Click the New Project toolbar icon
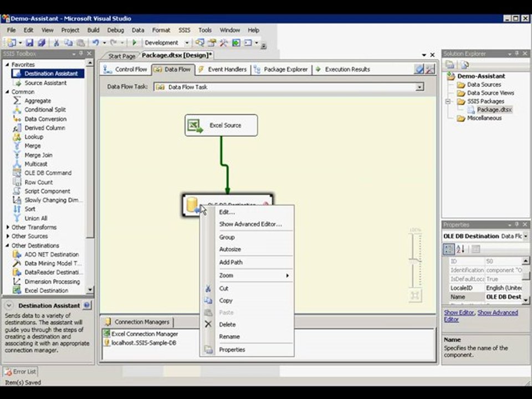 (12, 43)
